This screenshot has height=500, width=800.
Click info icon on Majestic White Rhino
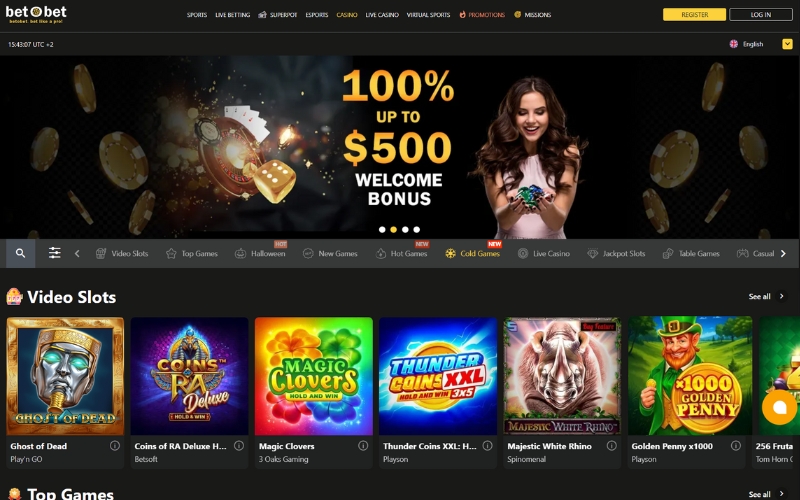coord(611,445)
